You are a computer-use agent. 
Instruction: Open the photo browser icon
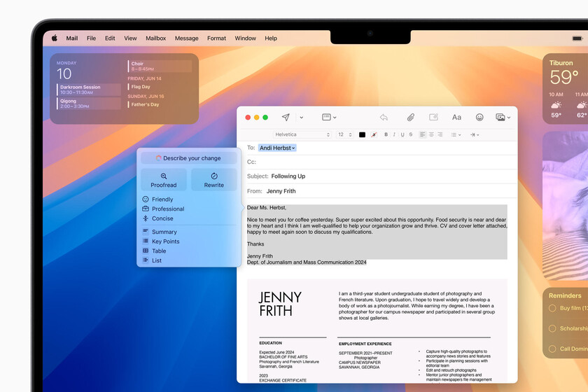[501, 117]
